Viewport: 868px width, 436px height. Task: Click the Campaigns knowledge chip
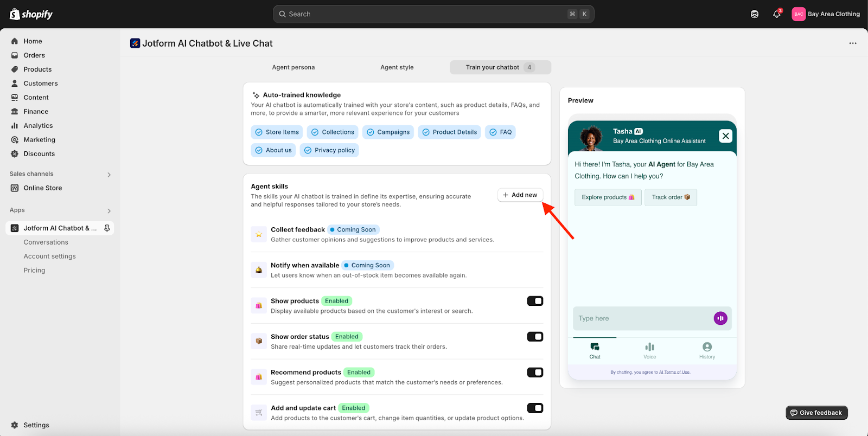(x=388, y=132)
